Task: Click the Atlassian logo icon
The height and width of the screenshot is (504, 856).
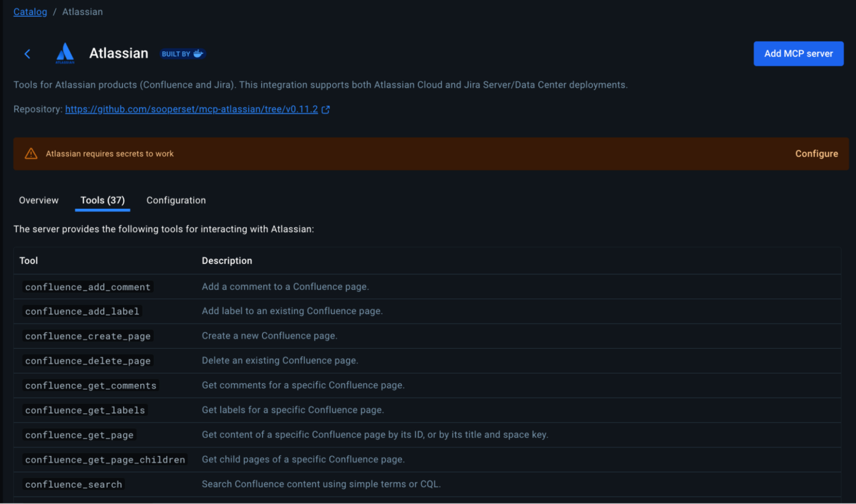Action: (65, 53)
